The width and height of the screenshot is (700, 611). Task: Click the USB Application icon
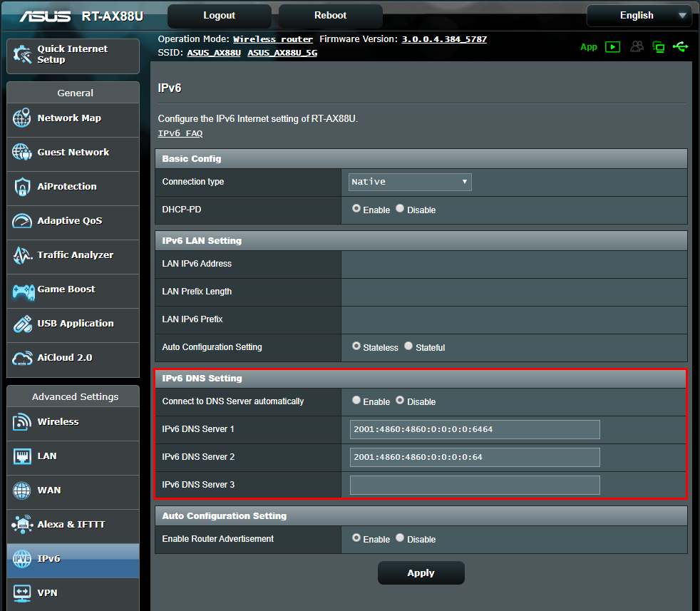pos(22,324)
